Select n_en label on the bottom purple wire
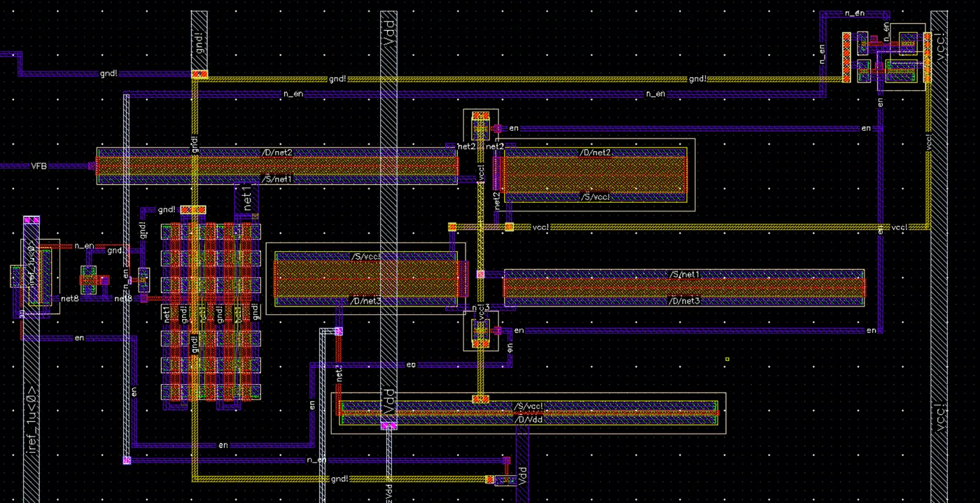The height and width of the screenshot is (503, 980). point(316,460)
